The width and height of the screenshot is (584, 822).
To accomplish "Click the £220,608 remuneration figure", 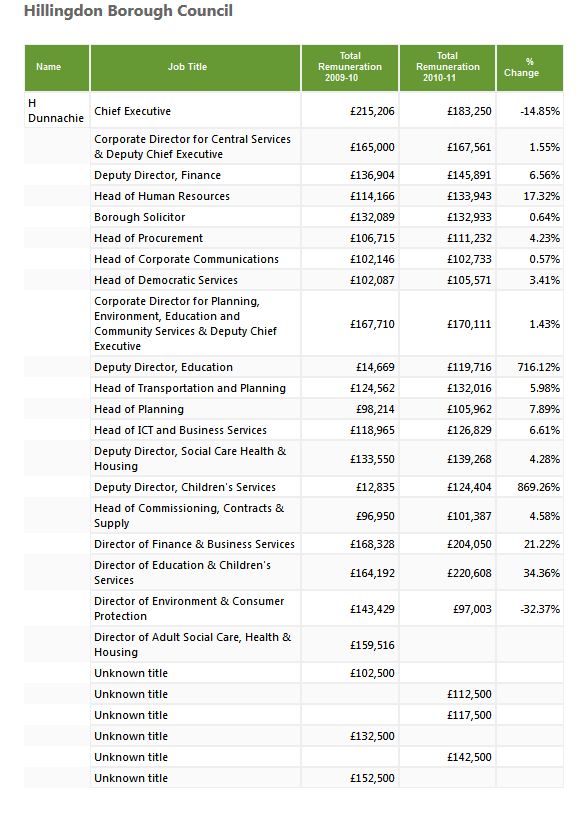I will pyautogui.click(x=469, y=573).
